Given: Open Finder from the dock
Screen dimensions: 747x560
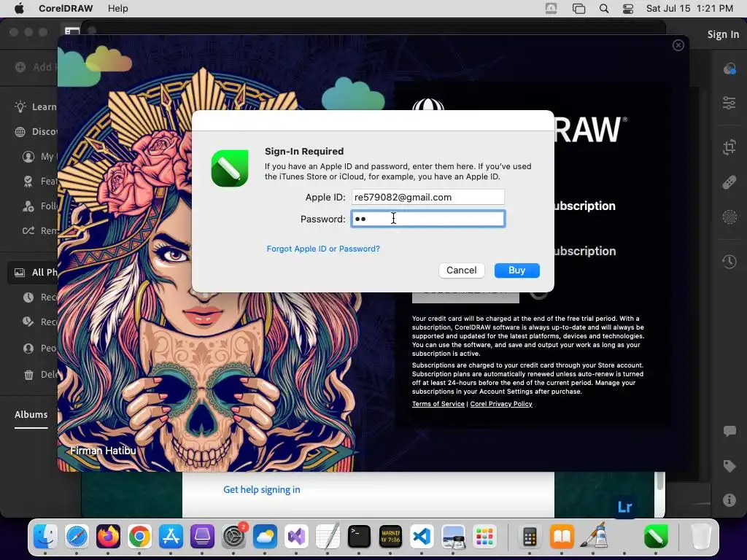Looking at the screenshot, I should [x=45, y=537].
